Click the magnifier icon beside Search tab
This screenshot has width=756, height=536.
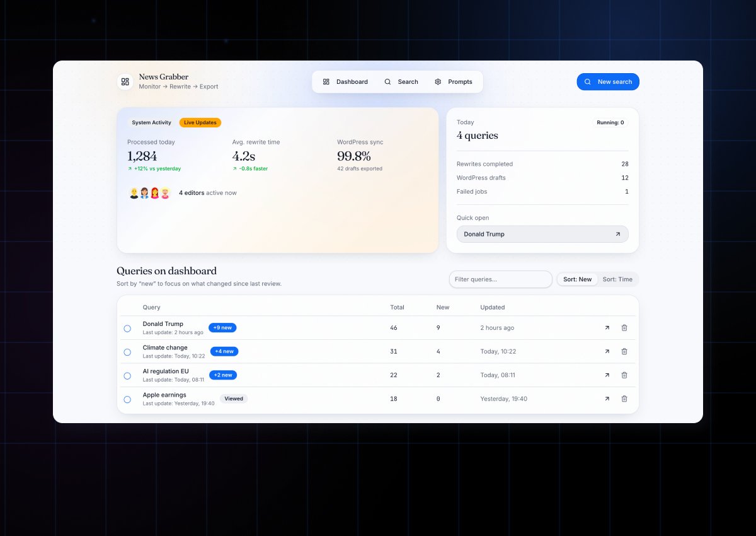coord(387,82)
